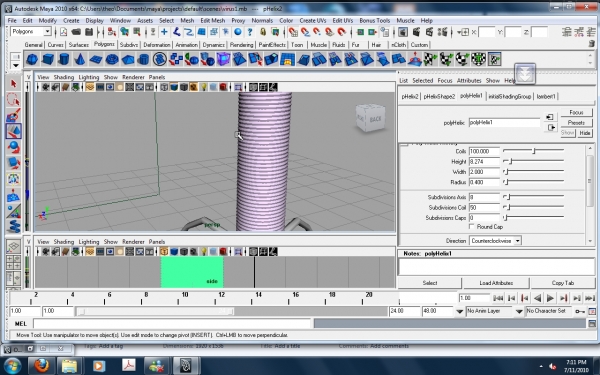The image size is (600, 375).
Task: Create a polygon torus from shelf
Action: (112, 59)
